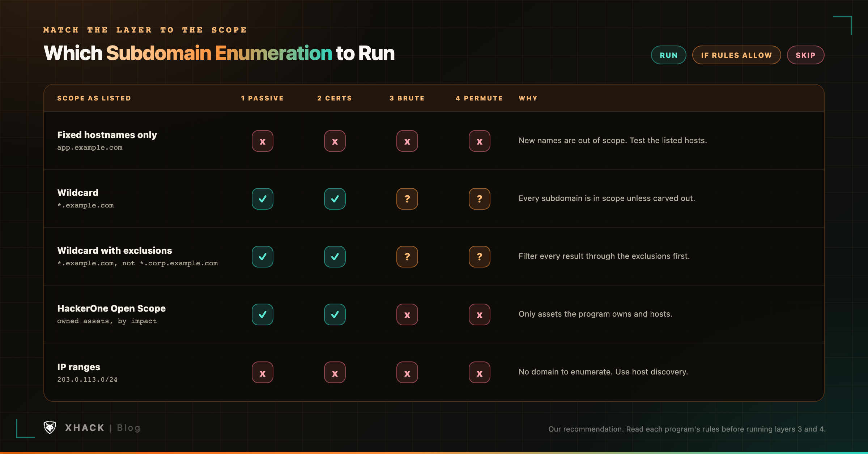Click the Permute question mark in Wildcard row
Viewport: 868px width, 454px height.
480,199
